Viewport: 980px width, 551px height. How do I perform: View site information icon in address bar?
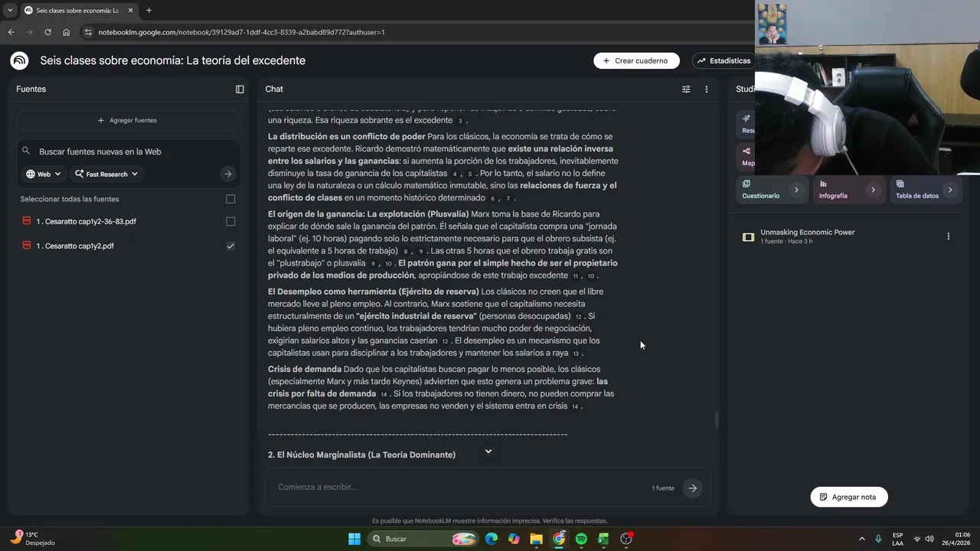(x=88, y=32)
